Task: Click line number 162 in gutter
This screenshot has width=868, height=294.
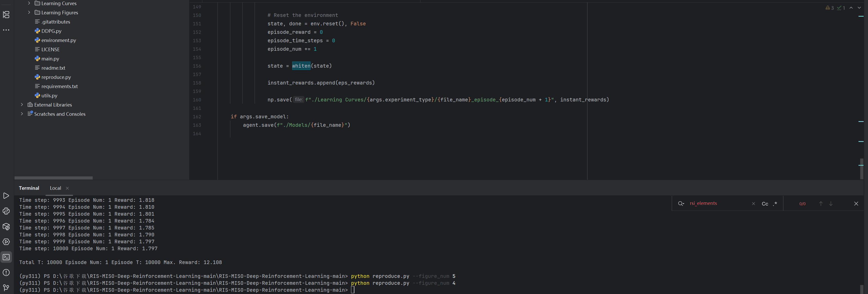Action: (197, 117)
